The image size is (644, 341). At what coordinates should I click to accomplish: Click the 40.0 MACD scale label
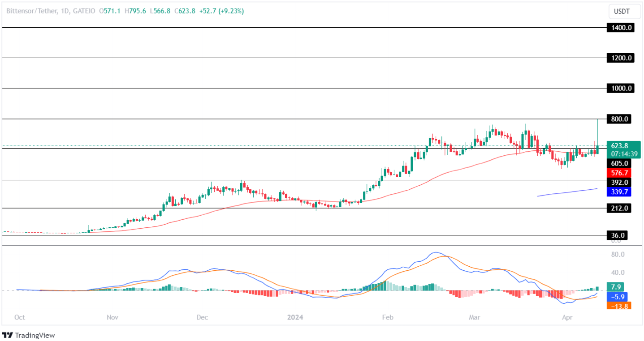[618, 272]
